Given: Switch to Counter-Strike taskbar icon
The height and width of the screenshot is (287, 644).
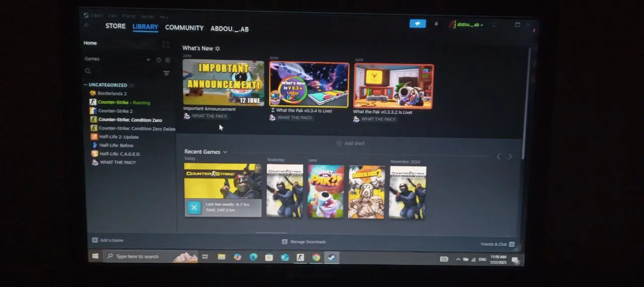Looking at the screenshot, I should tap(300, 257).
